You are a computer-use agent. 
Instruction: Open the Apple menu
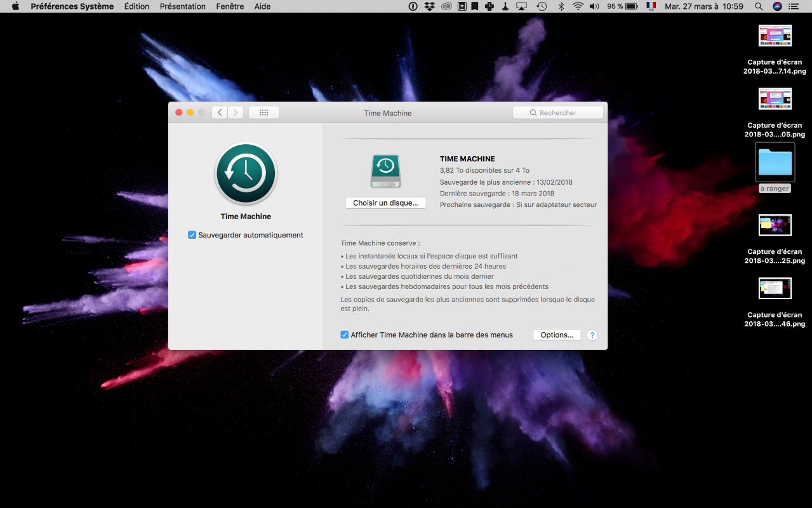pyautogui.click(x=16, y=6)
